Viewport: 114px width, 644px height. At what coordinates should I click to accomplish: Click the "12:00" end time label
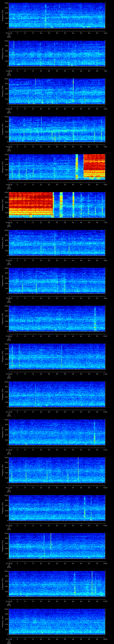pos(105,412)
